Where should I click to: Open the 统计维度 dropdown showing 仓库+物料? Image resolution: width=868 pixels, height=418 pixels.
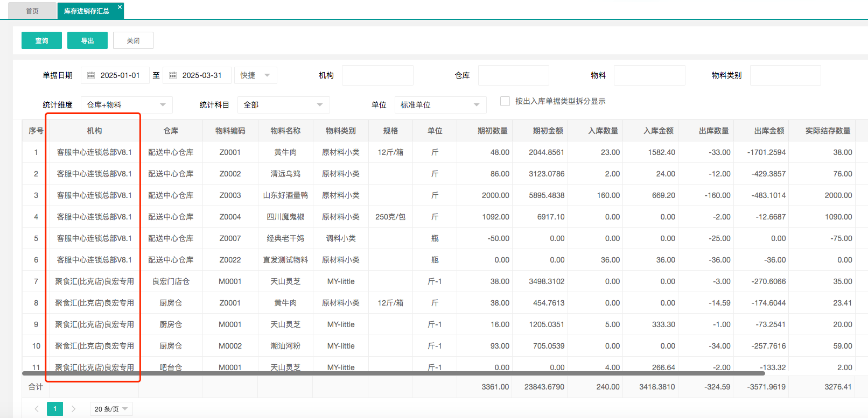point(127,105)
